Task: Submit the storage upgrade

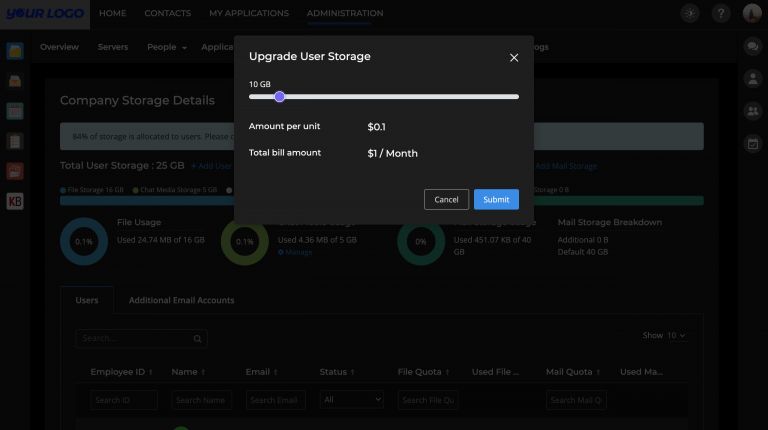Action: [496, 199]
